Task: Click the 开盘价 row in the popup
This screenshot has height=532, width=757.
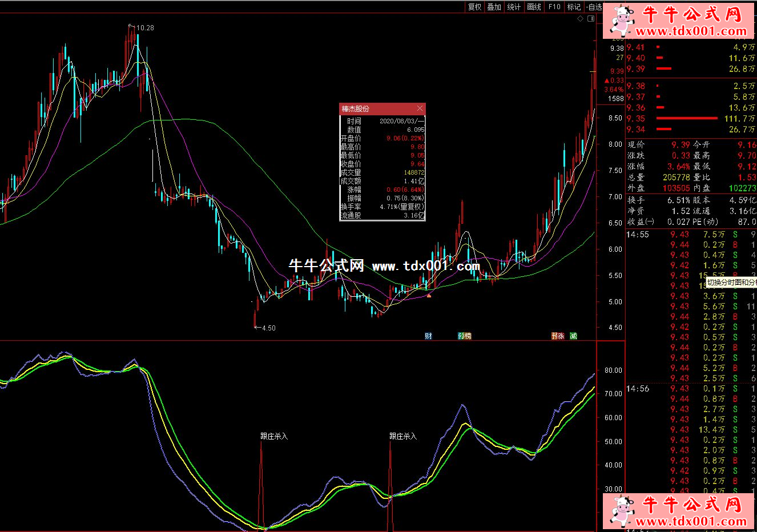Action: (x=382, y=138)
